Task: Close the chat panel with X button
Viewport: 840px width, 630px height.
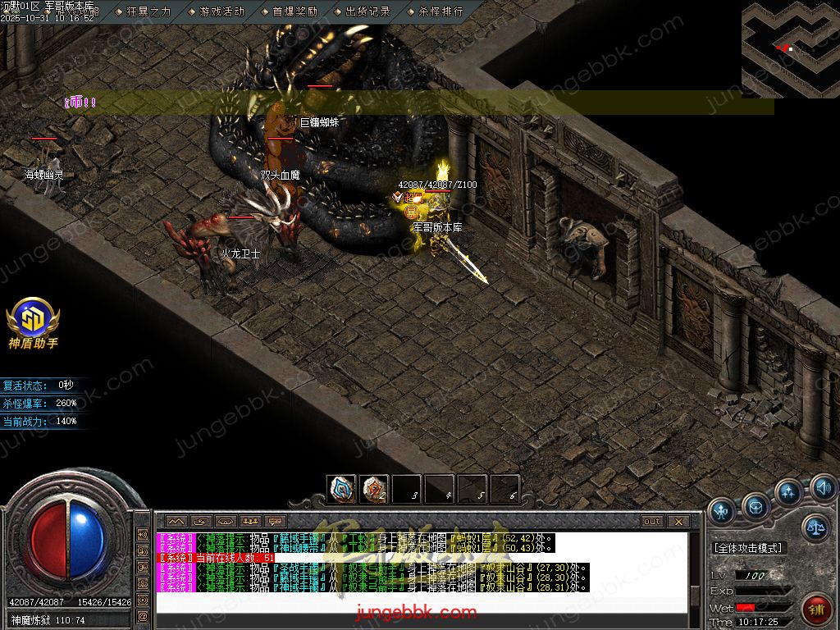Action: (678, 521)
